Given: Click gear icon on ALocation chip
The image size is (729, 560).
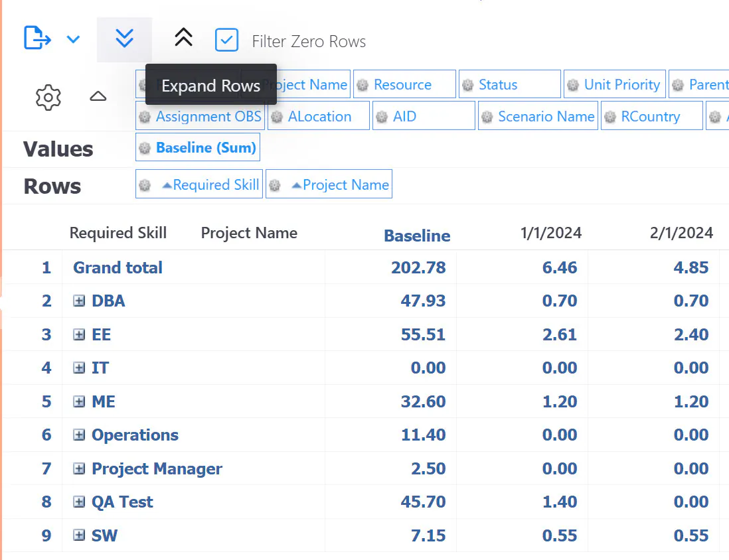Looking at the screenshot, I should tap(277, 117).
